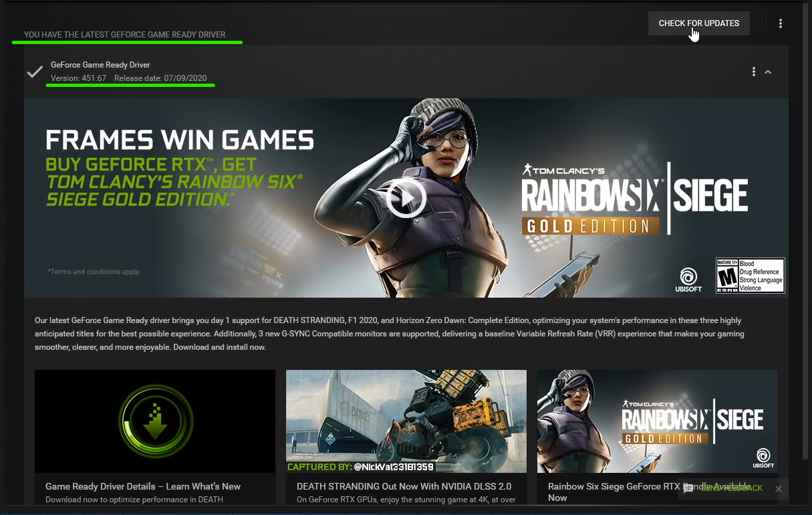Click the GeForce Game Ready Driver title
The height and width of the screenshot is (515, 812).
[100, 65]
